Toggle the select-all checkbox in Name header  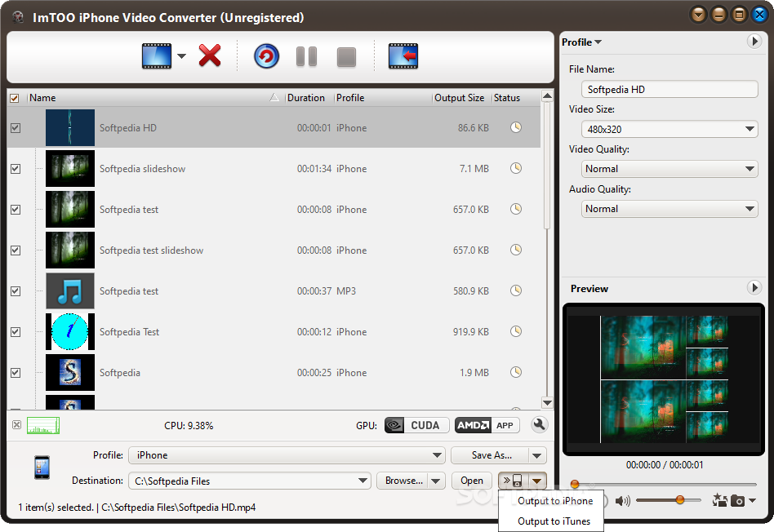pyautogui.click(x=15, y=98)
